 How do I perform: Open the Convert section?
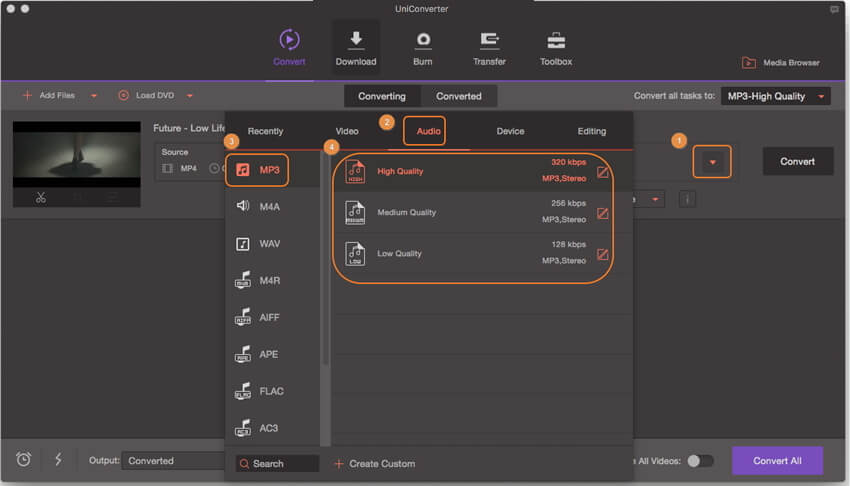pyautogui.click(x=289, y=48)
